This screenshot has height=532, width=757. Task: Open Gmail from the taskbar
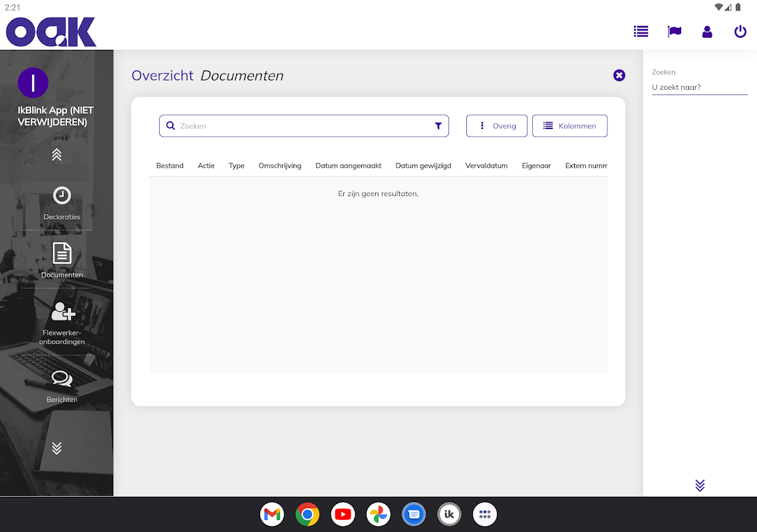click(272, 515)
